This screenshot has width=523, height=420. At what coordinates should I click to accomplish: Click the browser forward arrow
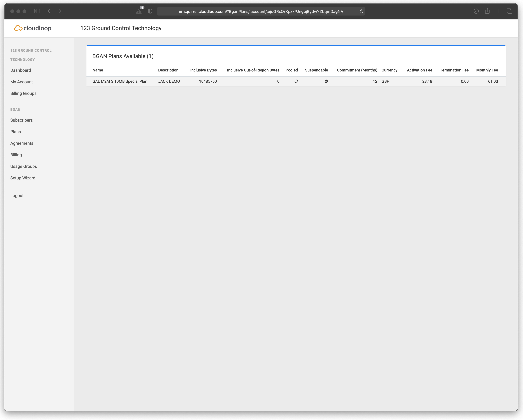coord(60,11)
